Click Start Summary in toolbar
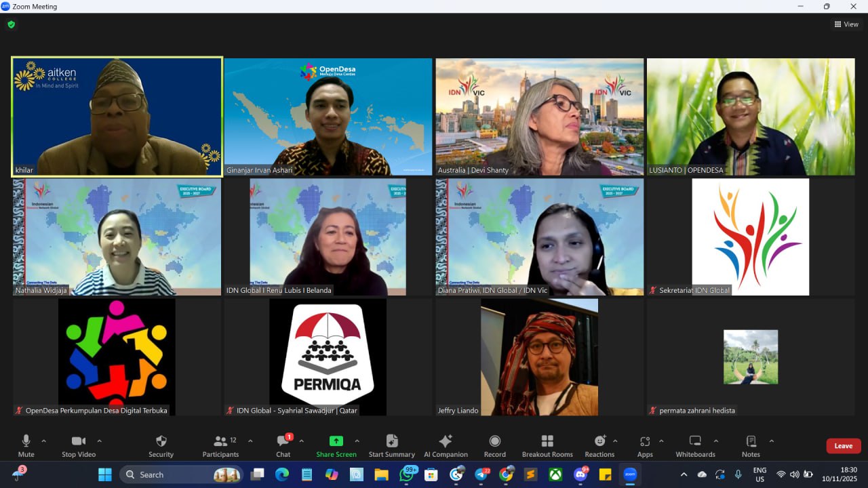This screenshot has height=488, width=868. tap(391, 445)
